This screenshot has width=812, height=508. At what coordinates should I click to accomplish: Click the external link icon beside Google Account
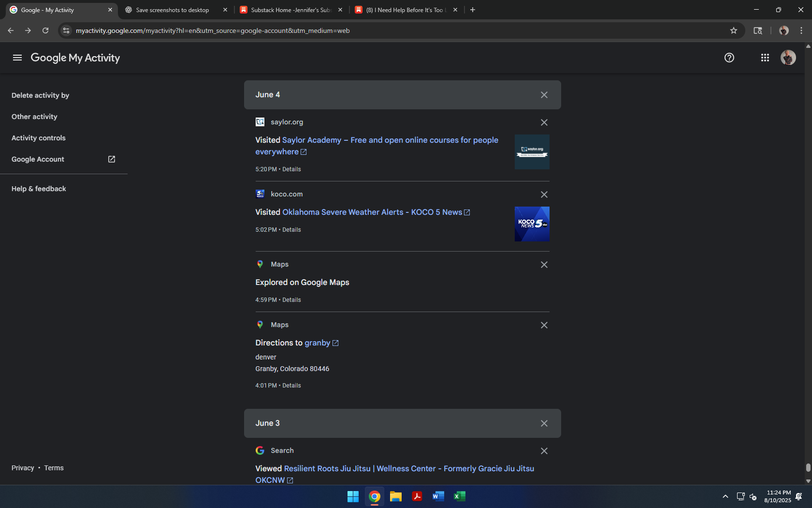click(112, 159)
